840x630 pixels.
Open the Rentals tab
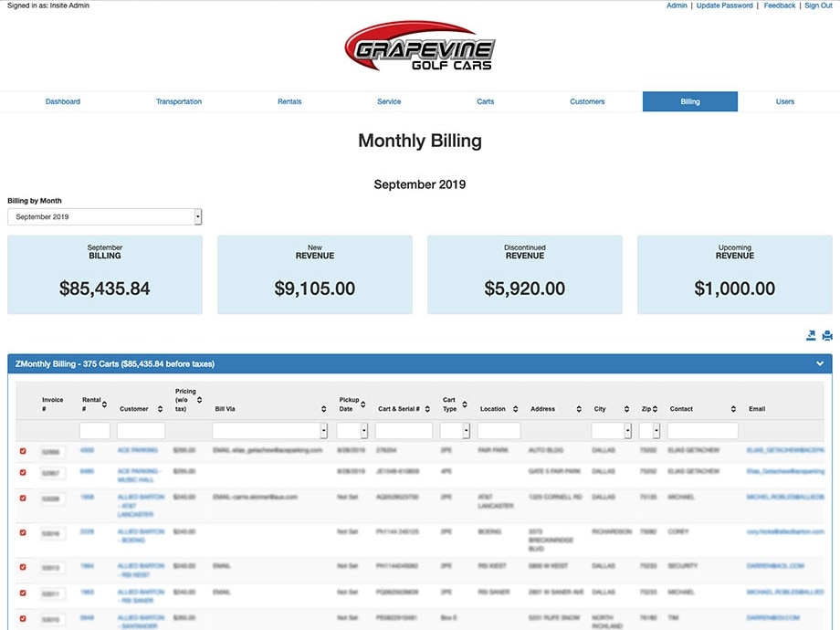(289, 101)
